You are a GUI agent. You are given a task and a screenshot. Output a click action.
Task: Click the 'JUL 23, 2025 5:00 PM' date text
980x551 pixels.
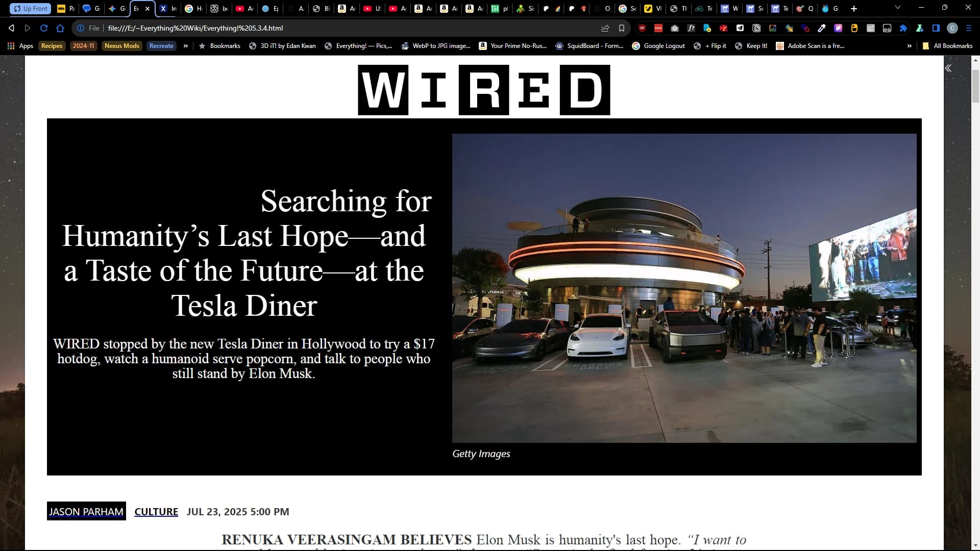pyautogui.click(x=238, y=512)
